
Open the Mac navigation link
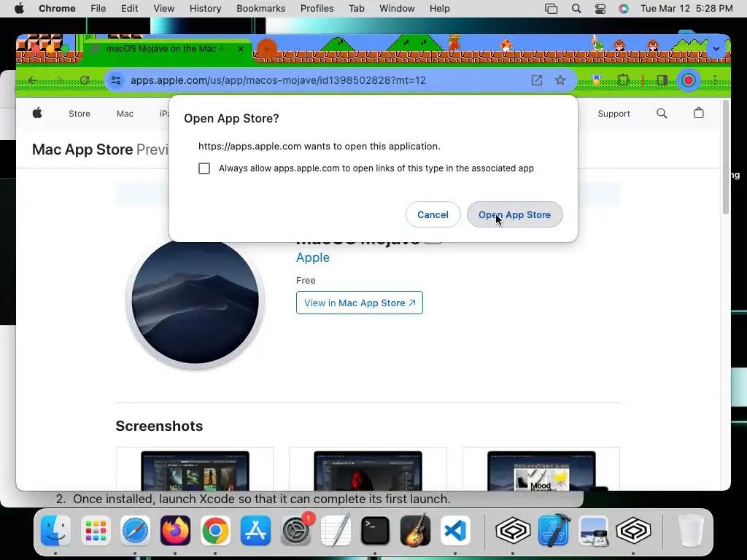tap(125, 114)
